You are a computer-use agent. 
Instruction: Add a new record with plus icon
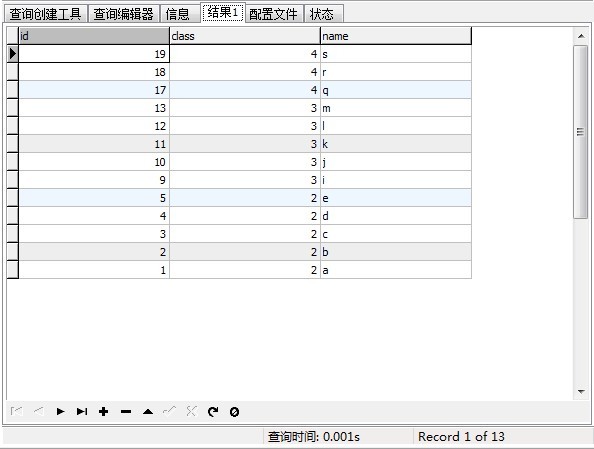103,411
